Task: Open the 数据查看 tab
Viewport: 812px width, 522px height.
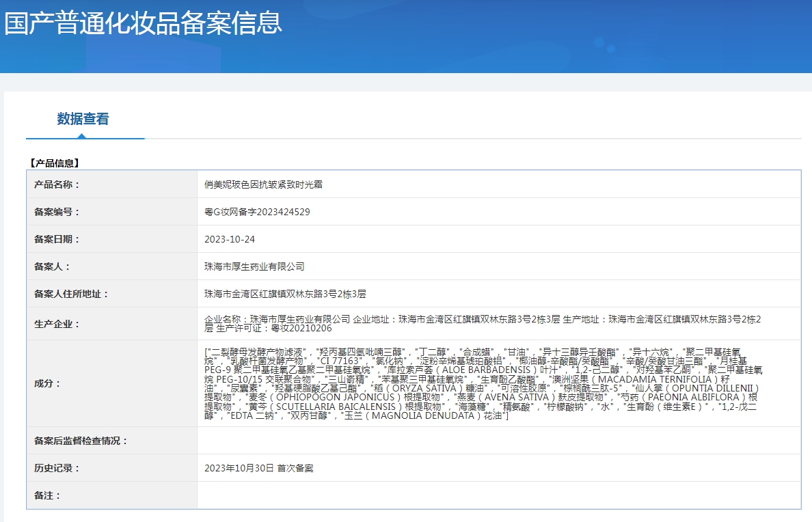Action: [x=83, y=119]
